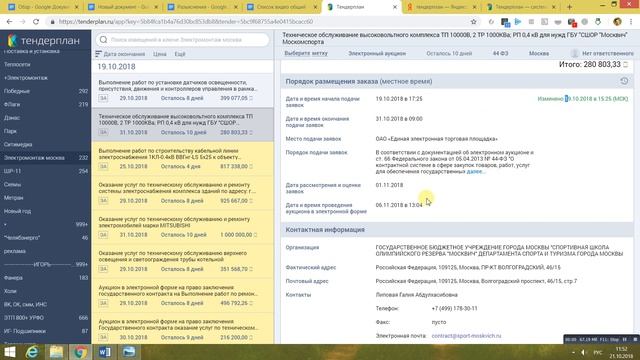Expand the order text via далее link

475,172
